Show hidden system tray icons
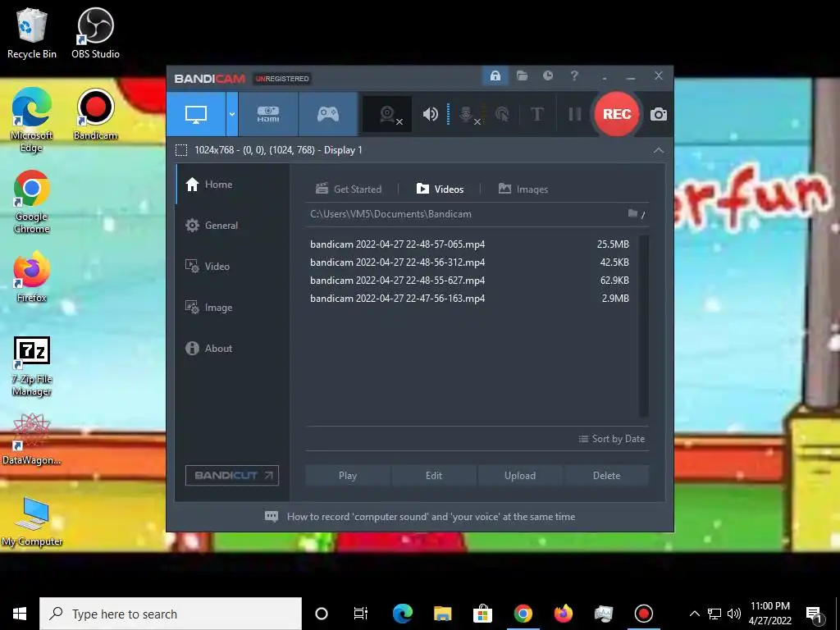This screenshot has height=630, width=840. click(694, 614)
